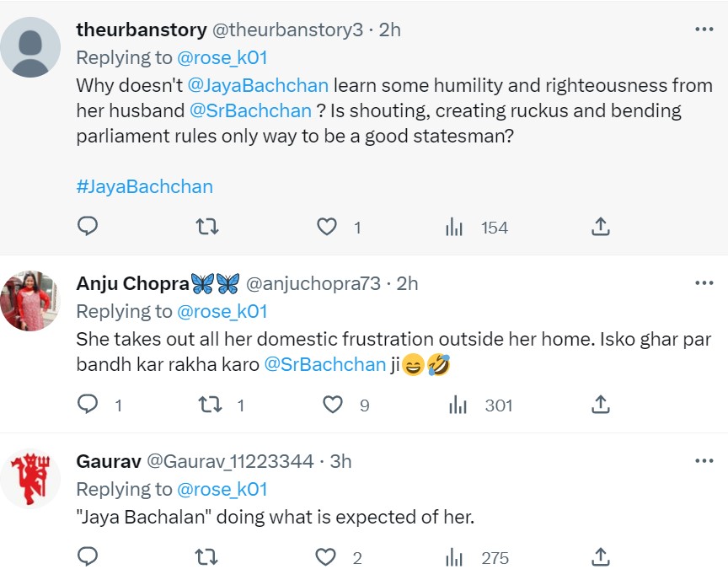Open @rose_k01 link in Gaurav's reply

pos(222,489)
